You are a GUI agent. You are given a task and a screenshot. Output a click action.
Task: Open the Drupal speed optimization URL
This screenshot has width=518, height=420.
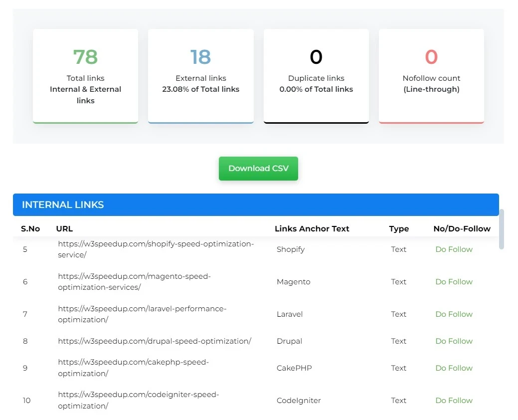coord(155,341)
